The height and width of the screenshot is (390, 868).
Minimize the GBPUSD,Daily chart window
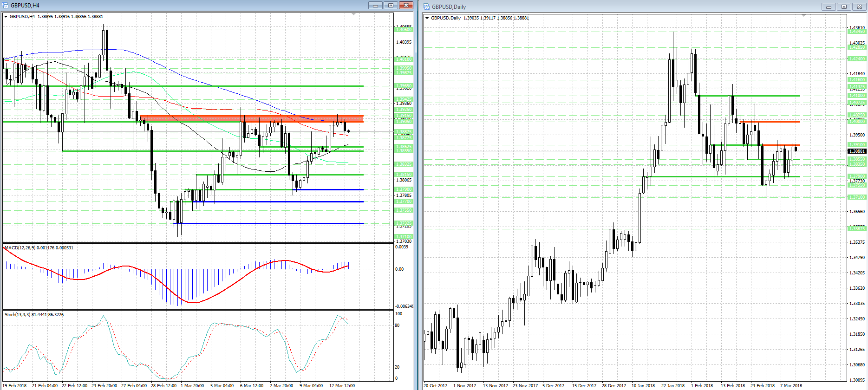coord(829,6)
